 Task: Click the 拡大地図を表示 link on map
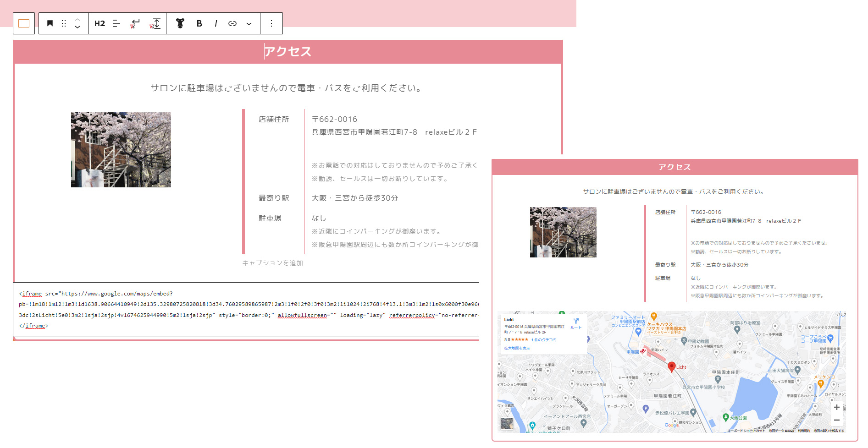pyautogui.click(x=517, y=348)
